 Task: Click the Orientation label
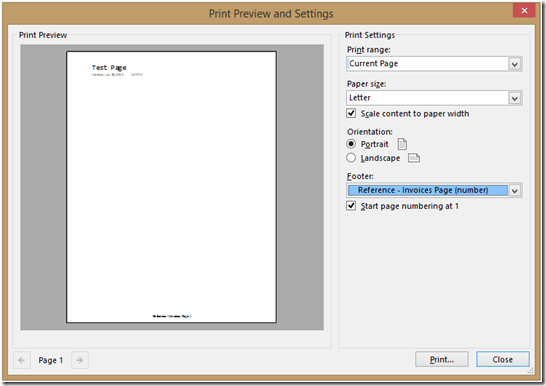(369, 132)
